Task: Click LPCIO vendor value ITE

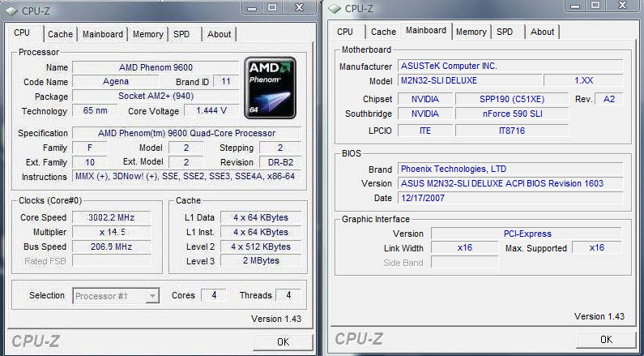Action: (425, 131)
